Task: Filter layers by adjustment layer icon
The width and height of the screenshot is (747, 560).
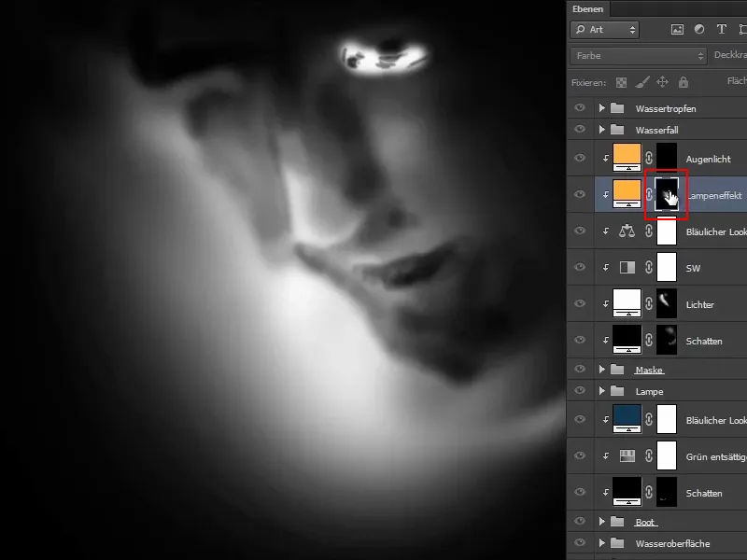Action: pos(699,30)
